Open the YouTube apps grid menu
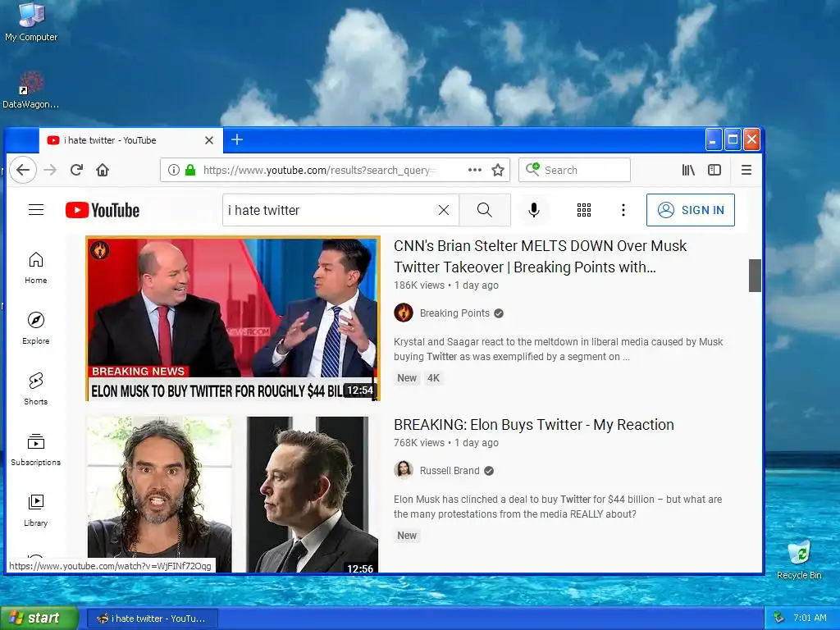The height and width of the screenshot is (630, 840). tap(584, 210)
